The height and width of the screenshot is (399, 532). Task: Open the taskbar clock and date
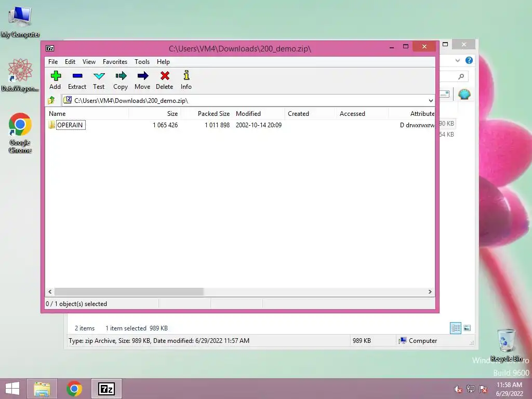tap(509, 389)
